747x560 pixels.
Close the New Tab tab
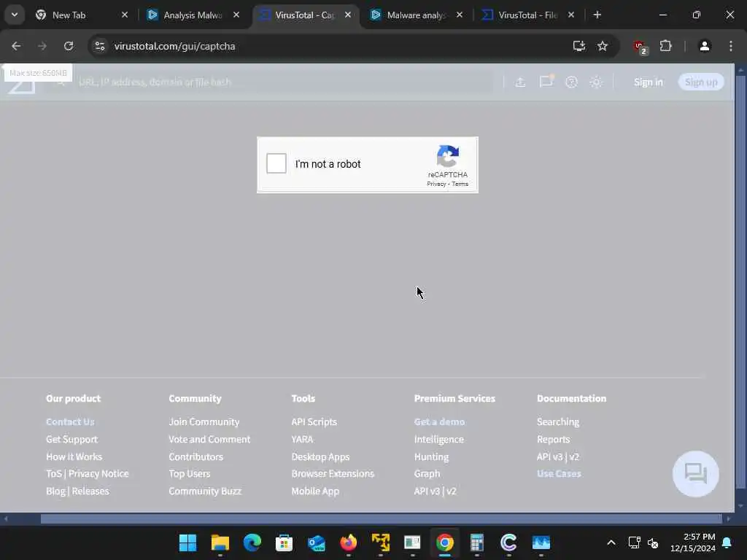click(124, 15)
